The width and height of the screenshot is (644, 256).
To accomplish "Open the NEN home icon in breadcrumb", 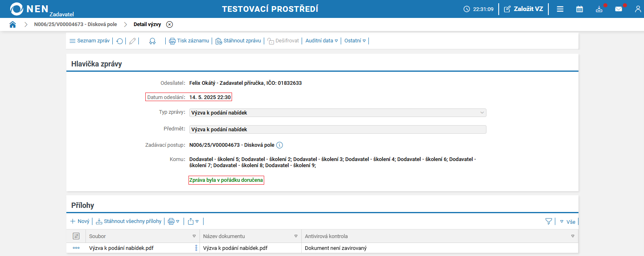I will 13,24.
